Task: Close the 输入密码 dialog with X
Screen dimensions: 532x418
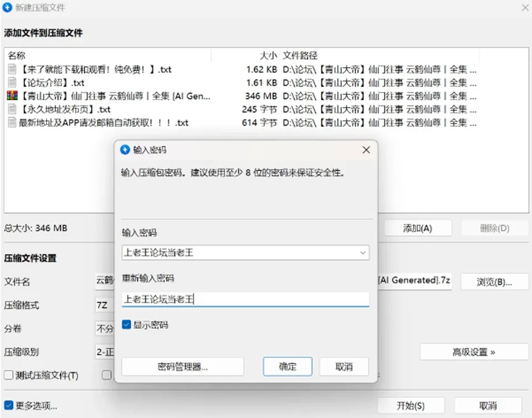Action: point(366,150)
